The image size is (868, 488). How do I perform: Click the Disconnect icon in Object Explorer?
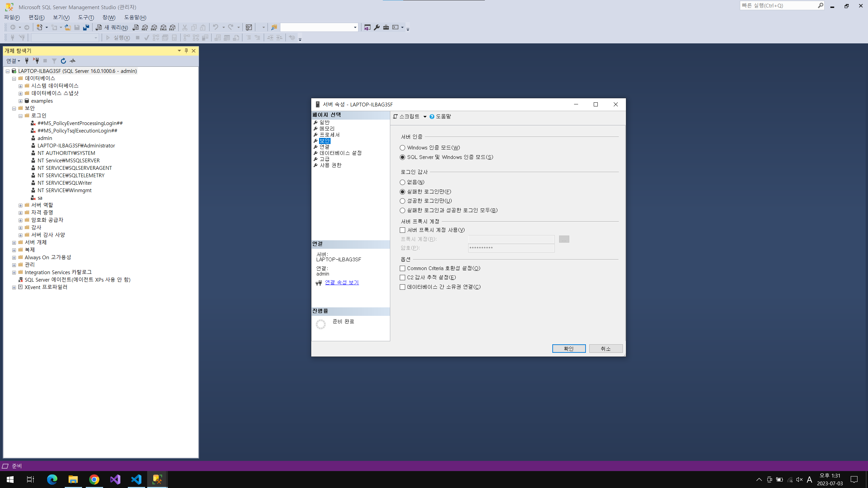coord(36,61)
